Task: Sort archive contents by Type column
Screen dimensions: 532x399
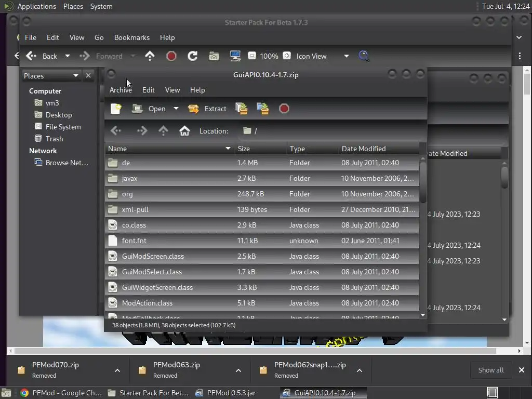Action: (312, 149)
